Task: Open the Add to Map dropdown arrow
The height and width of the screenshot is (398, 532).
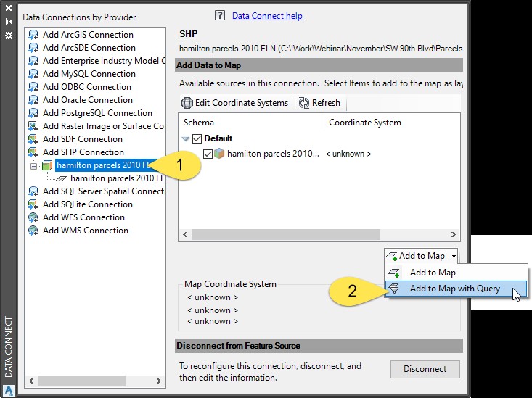Action: click(454, 256)
